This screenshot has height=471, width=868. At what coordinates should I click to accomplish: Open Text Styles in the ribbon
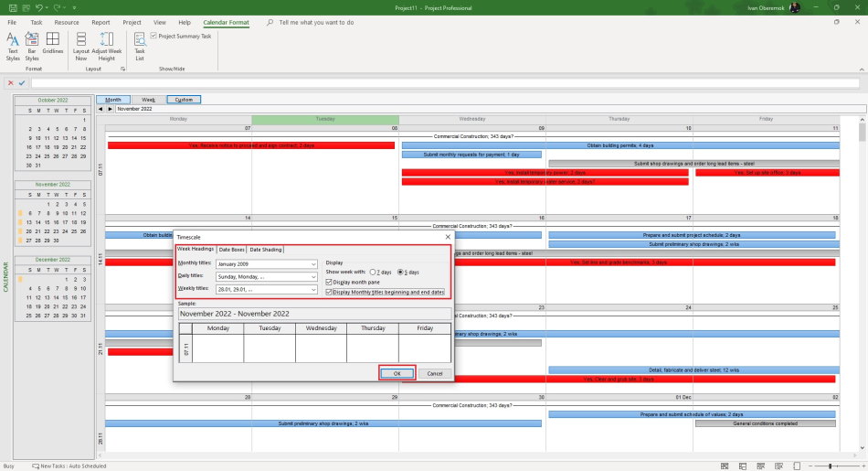click(x=13, y=47)
